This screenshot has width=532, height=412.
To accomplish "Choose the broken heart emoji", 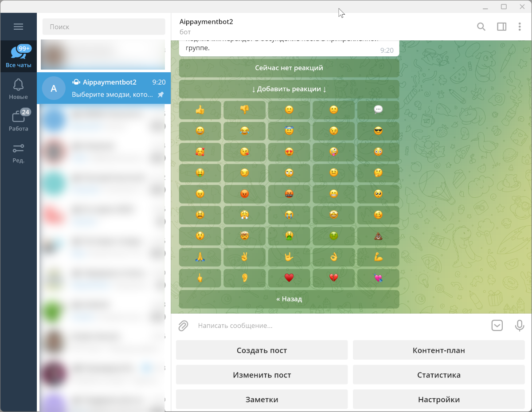I will (x=334, y=278).
